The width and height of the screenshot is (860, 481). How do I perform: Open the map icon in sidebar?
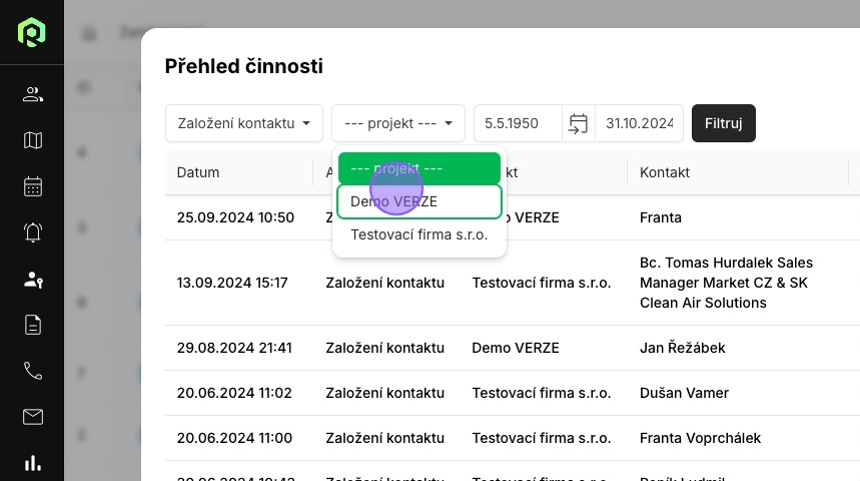click(33, 140)
